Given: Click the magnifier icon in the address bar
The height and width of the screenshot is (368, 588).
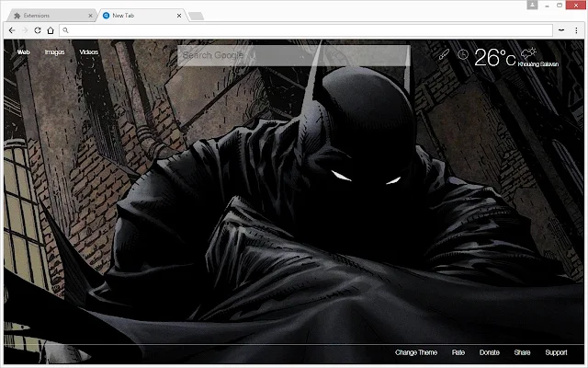Looking at the screenshot, I should pyautogui.click(x=65, y=30).
